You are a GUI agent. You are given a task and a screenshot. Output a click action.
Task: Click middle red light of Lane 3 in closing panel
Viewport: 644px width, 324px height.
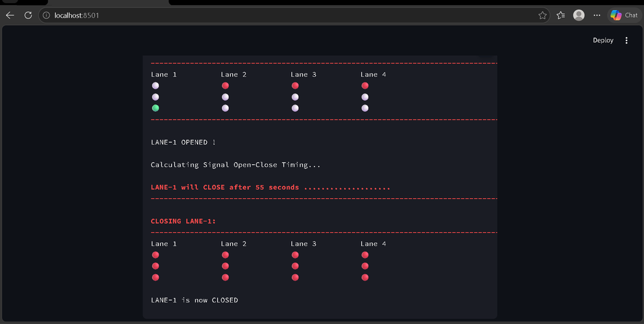tap(295, 266)
